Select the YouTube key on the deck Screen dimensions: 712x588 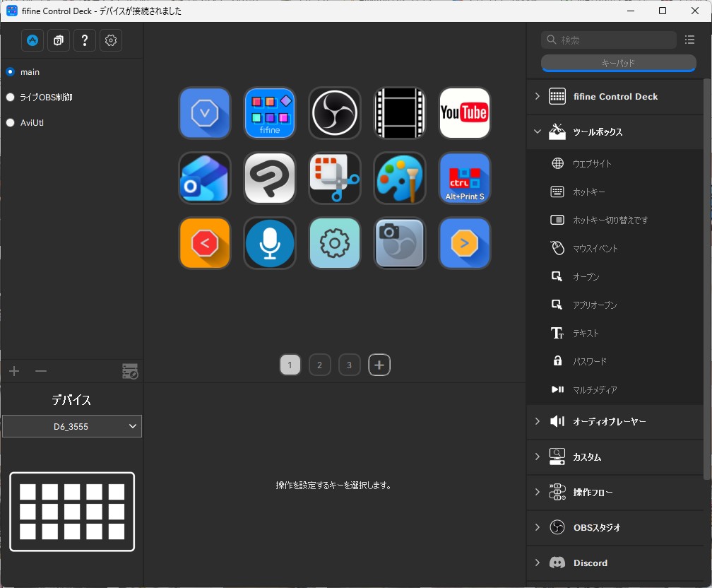464,113
